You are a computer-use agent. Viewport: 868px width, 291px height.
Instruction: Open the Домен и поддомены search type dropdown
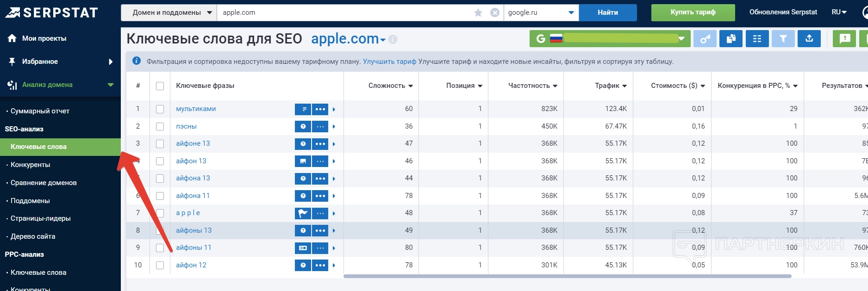click(x=169, y=12)
